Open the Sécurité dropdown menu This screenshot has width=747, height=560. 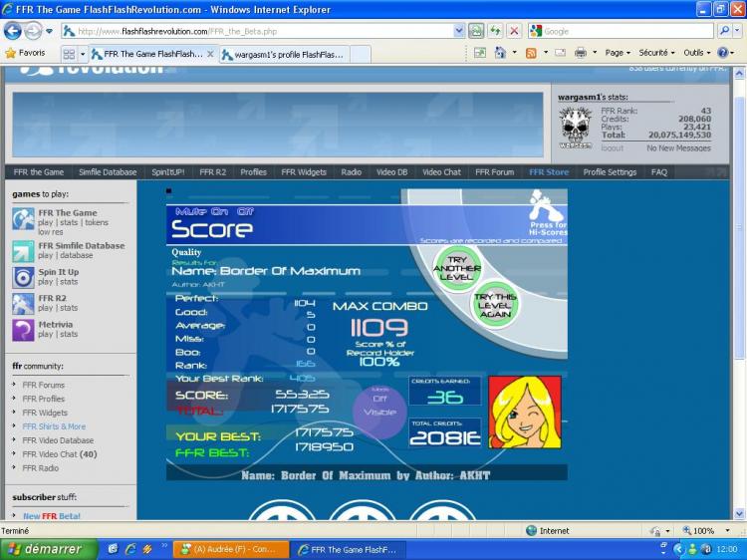pos(657,53)
